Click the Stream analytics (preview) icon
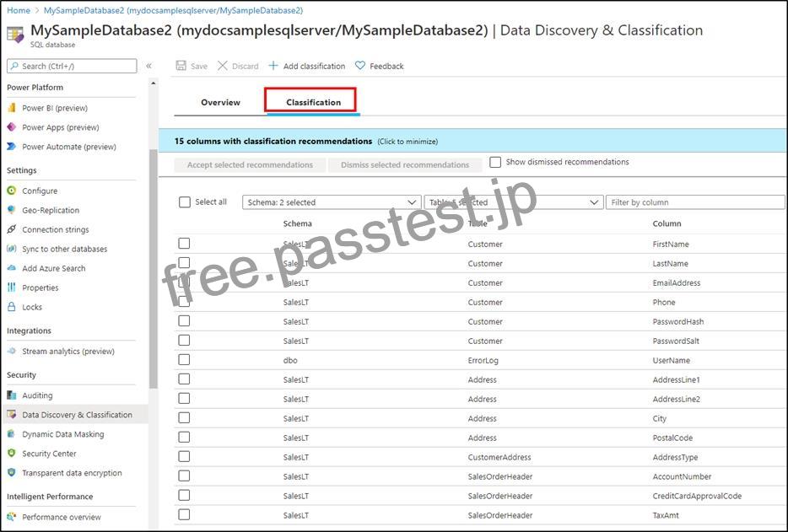The width and height of the screenshot is (788, 532). point(12,351)
